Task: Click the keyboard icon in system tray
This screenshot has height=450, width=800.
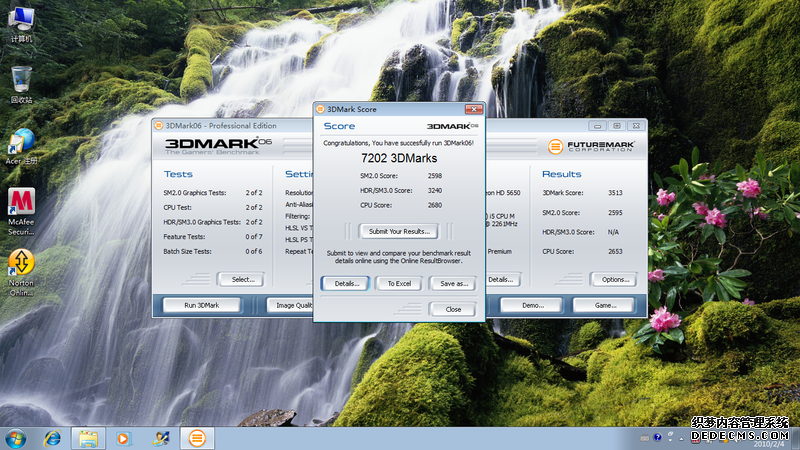Action: click(645, 438)
